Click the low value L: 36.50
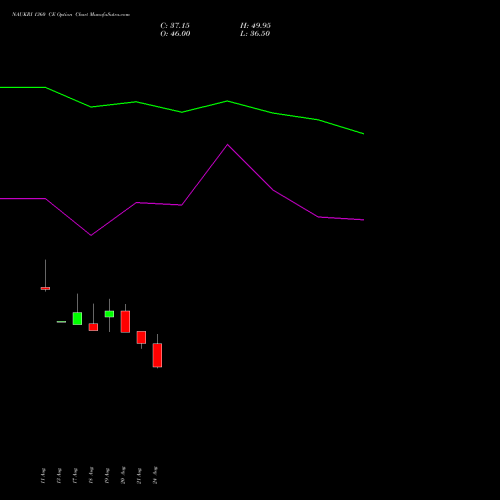Screen dimensions: 500x500 pos(255,34)
